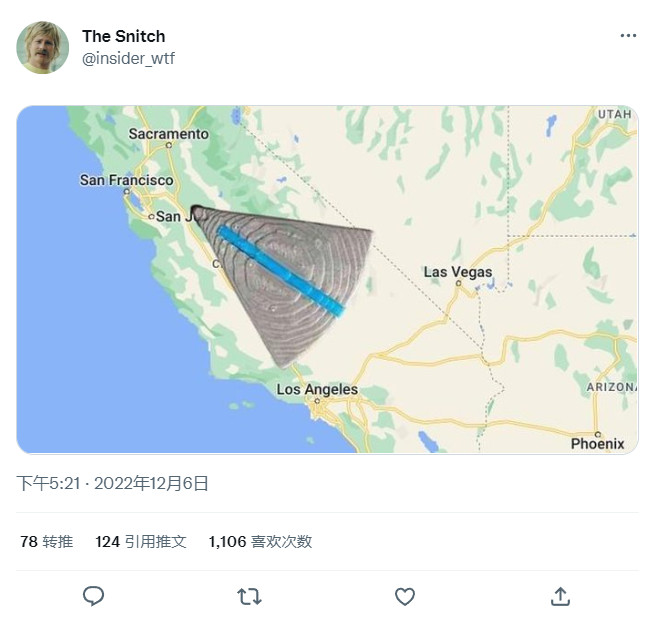View the 78 转推 retweets list
Viewport: 655px width, 621px height.
click(46, 541)
